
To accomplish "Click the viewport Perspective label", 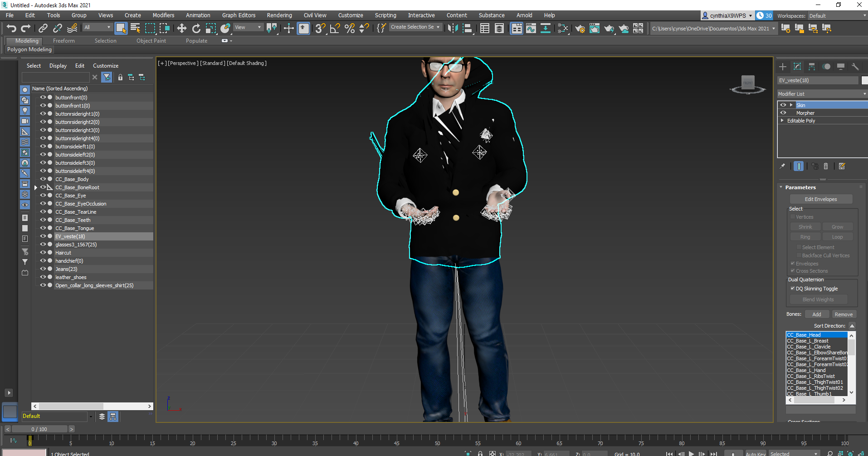I will pos(183,63).
